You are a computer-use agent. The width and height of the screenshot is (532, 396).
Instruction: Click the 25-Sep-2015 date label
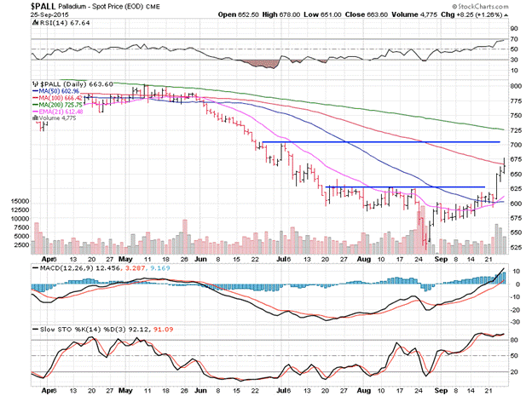click(x=49, y=14)
